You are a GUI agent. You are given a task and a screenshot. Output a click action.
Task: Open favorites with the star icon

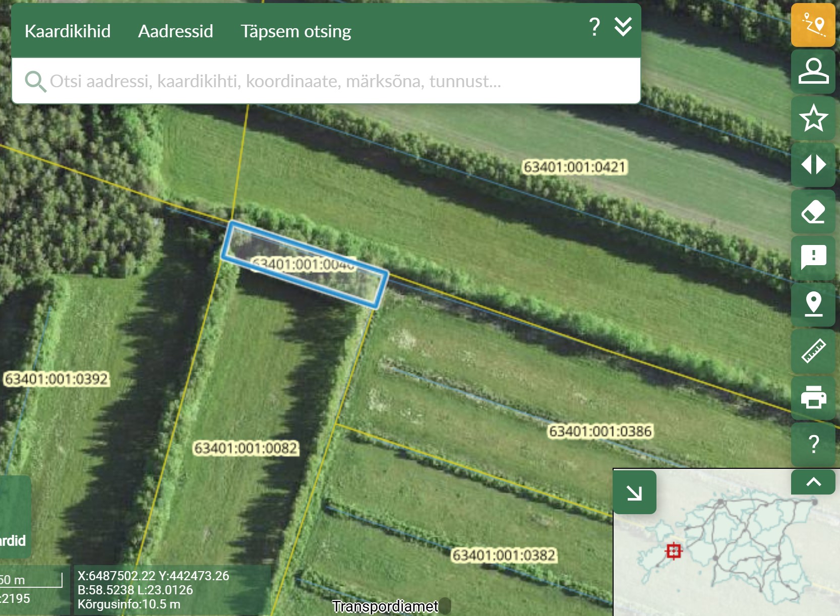click(813, 118)
